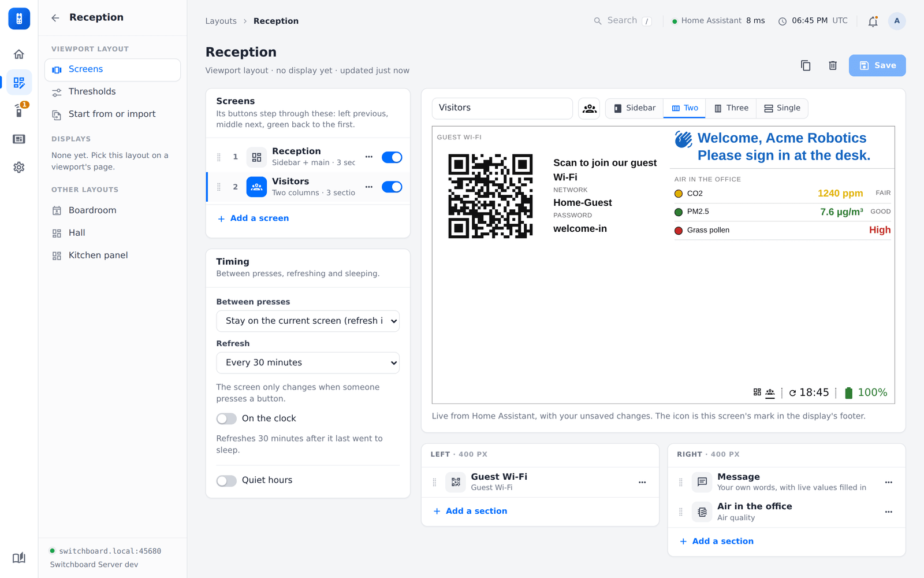Open the Hall layout
Image resolution: width=924 pixels, height=578 pixels.
point(113,233)
